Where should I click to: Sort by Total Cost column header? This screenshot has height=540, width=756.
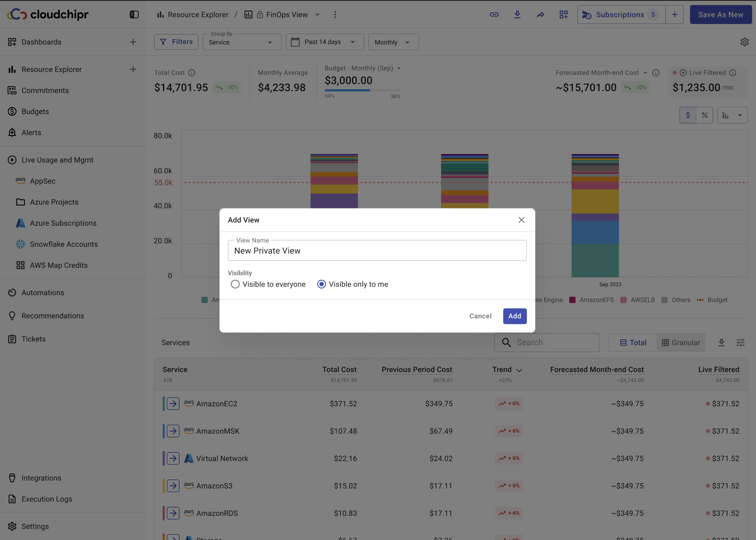coord(339,369)
